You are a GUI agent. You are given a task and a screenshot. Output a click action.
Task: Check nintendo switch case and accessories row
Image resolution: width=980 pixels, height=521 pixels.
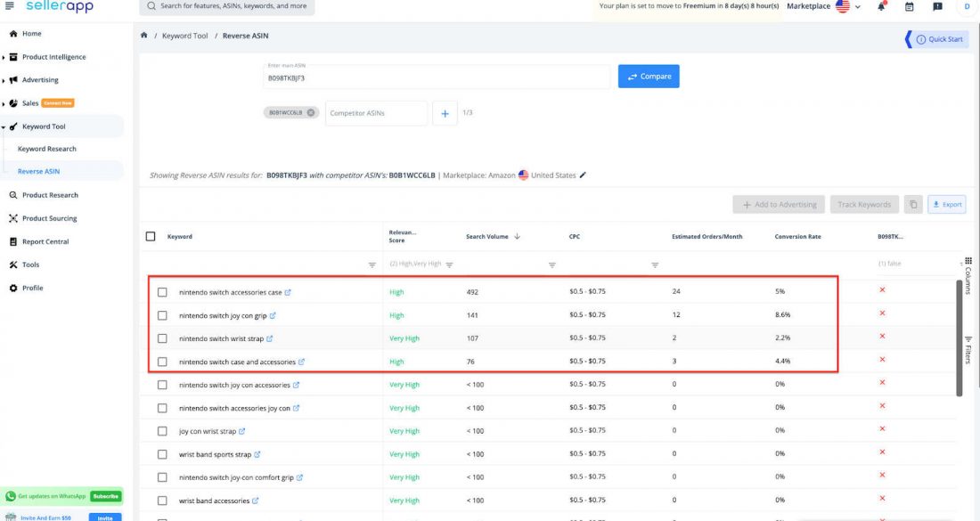coord(162,362)
